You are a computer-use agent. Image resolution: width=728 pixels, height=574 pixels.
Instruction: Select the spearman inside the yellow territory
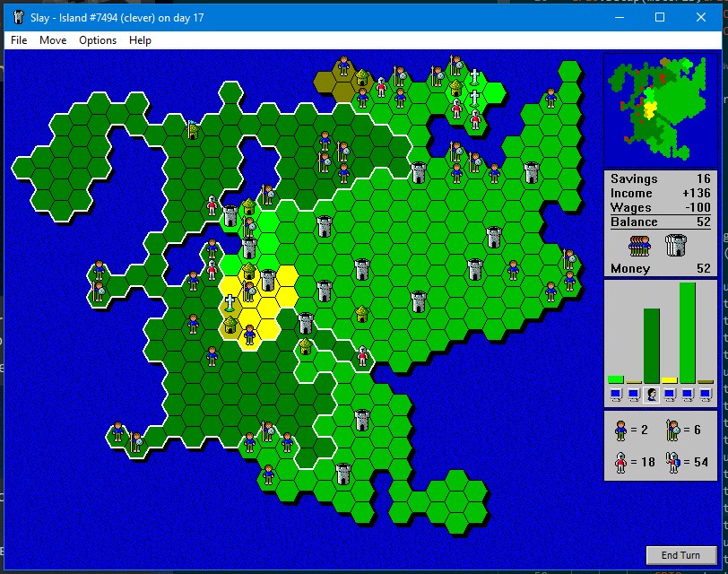tap(249, 291)
